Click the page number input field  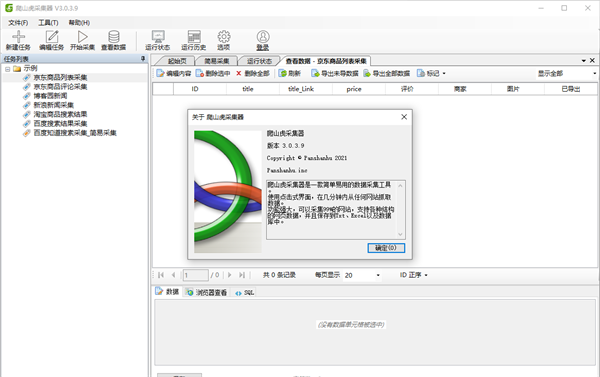[x=196, y=275]
